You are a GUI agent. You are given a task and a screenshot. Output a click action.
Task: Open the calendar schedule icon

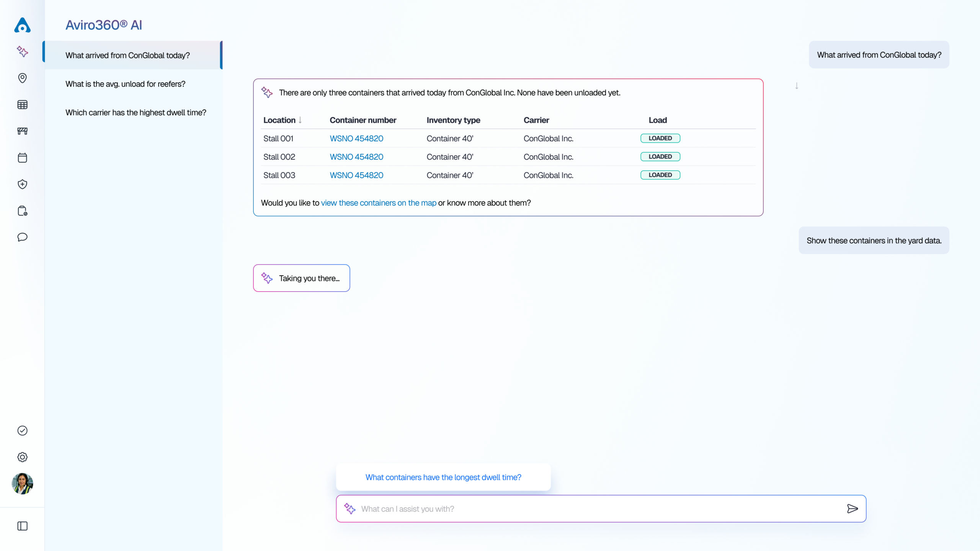click(x=22, y=158)
